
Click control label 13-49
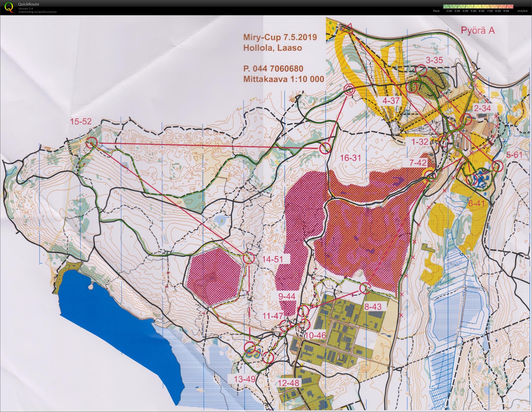tap(244, 379)
